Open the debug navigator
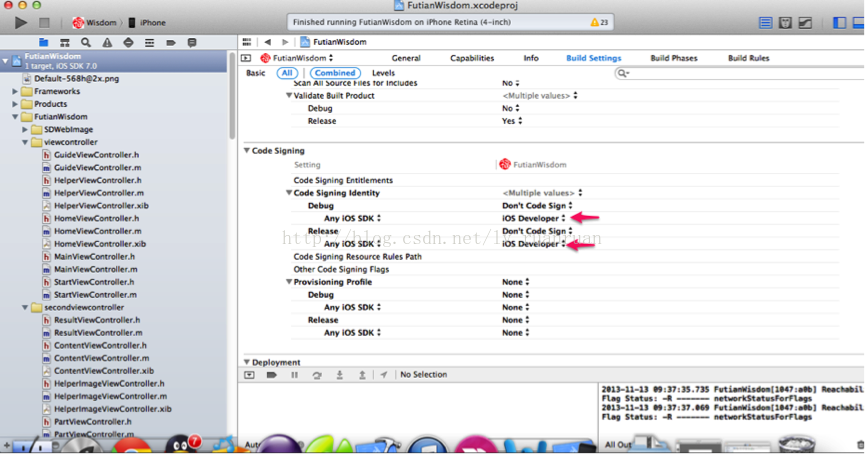Viewport: 865px width, 454px height. point(149,42)
